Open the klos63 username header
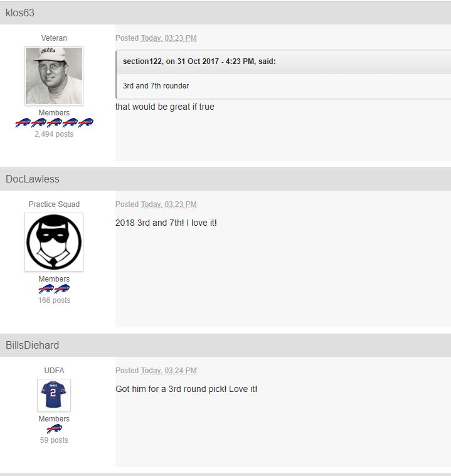Viewport: 451px width, 476px height. click(x=19, y=13)
